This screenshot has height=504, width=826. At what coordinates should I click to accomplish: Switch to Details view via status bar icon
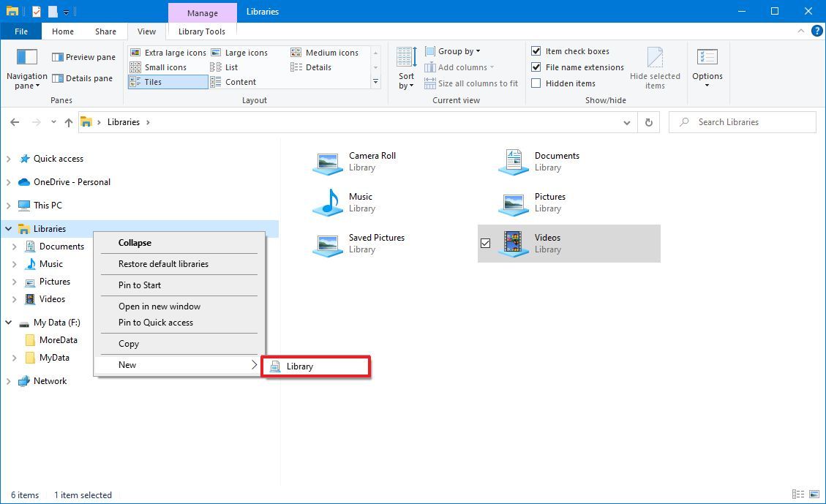(798, 494)
